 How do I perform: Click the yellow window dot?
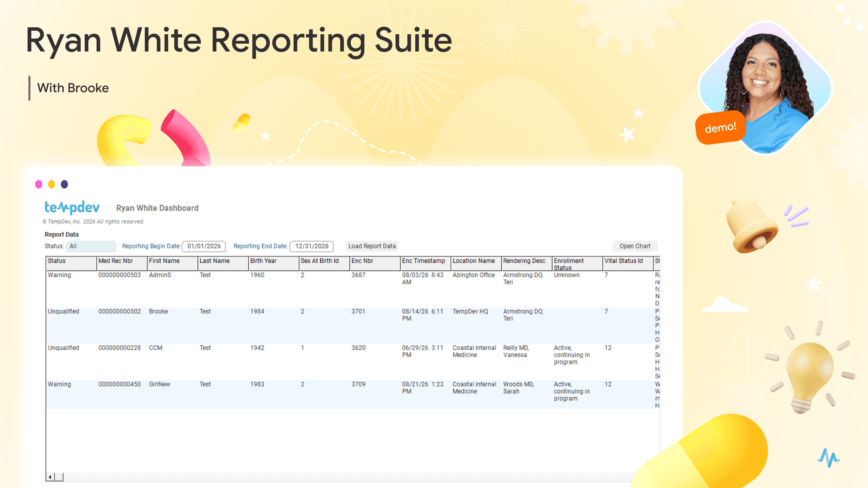[x=52, y=184]
